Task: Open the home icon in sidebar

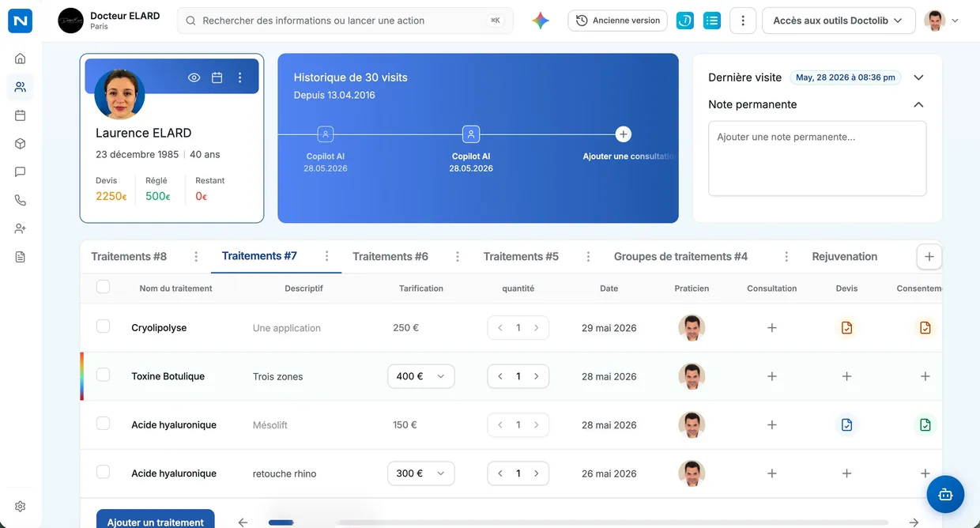Action: point(21,58)
